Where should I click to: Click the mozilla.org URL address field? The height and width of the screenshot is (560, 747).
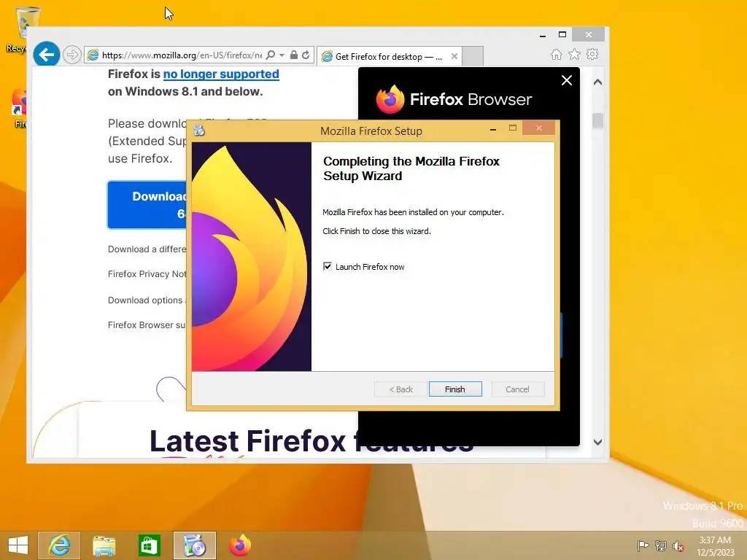click(182, 55)
